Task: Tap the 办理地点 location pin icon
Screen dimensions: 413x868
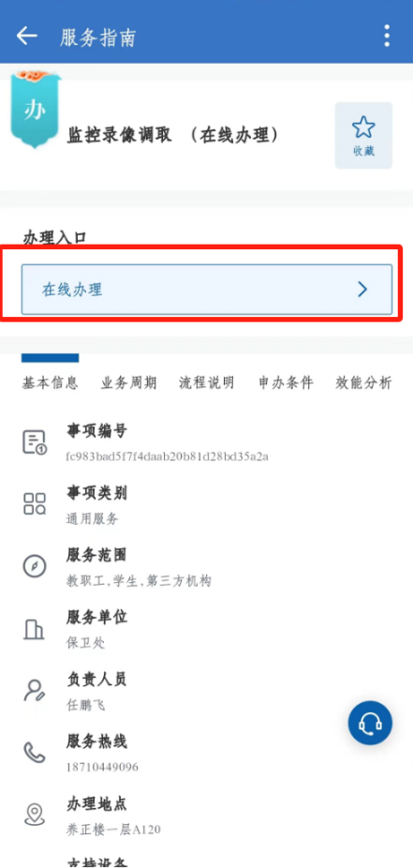Action: pyautogui.click(x=35, y=814)
